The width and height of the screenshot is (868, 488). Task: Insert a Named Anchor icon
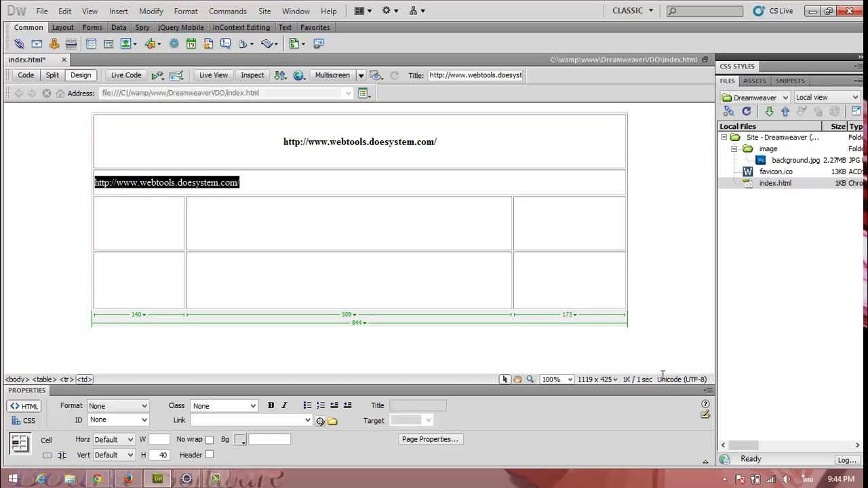[x=54, y=43]
